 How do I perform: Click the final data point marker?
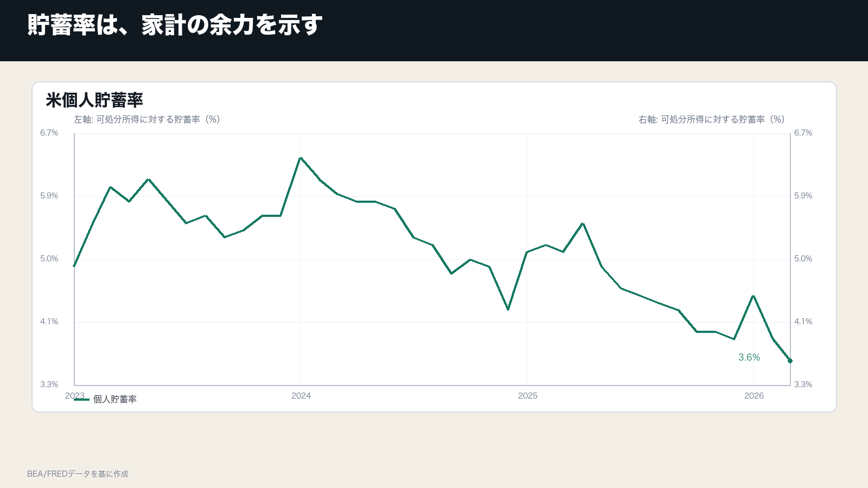(790, 361)
